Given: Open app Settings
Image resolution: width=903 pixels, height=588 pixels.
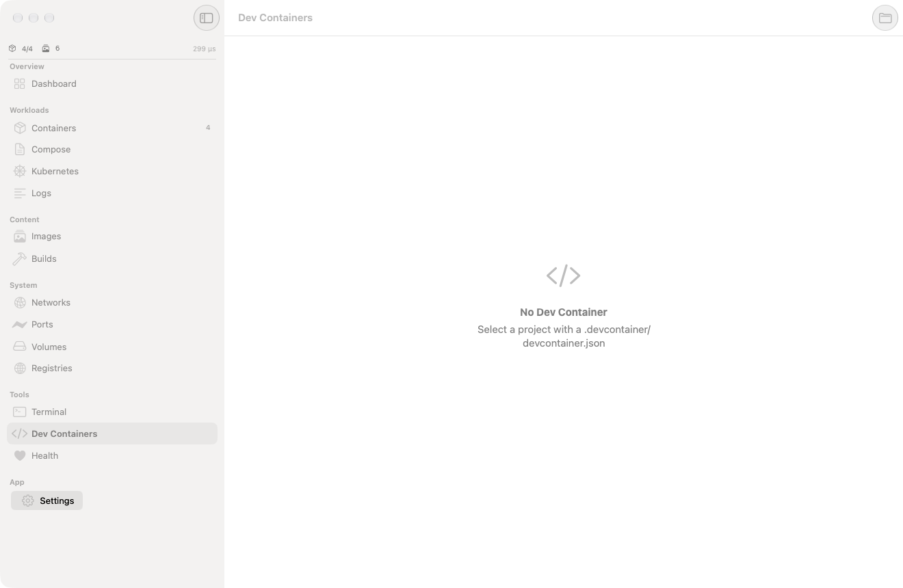Looking at the screenshot, I should click(x=47, y=500).
